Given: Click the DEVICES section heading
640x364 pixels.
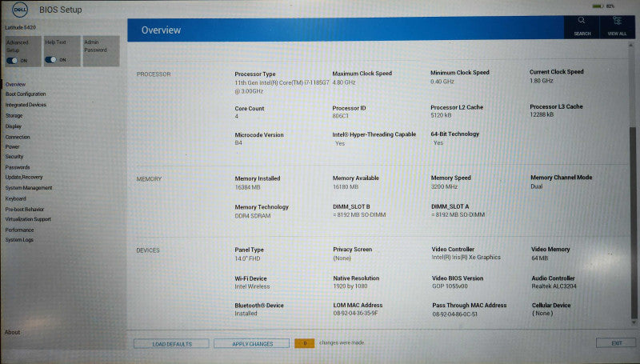Looking at the screenshot, I should pos(148,250).
